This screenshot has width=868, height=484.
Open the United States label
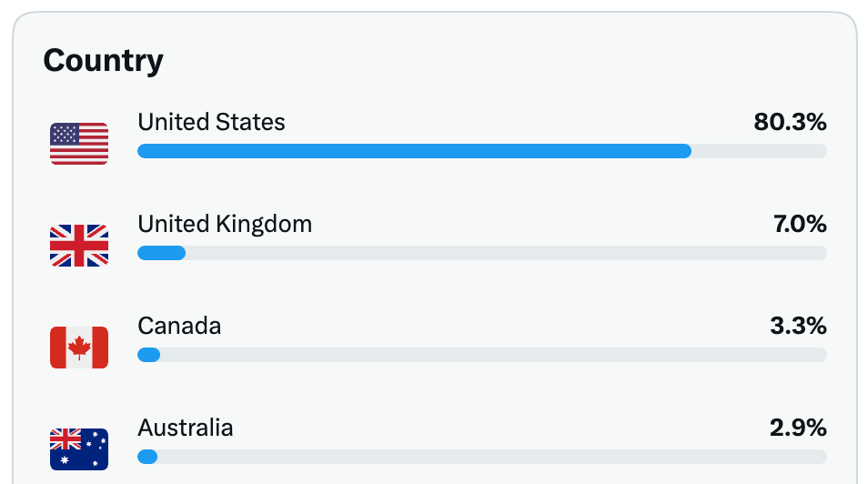211,122
